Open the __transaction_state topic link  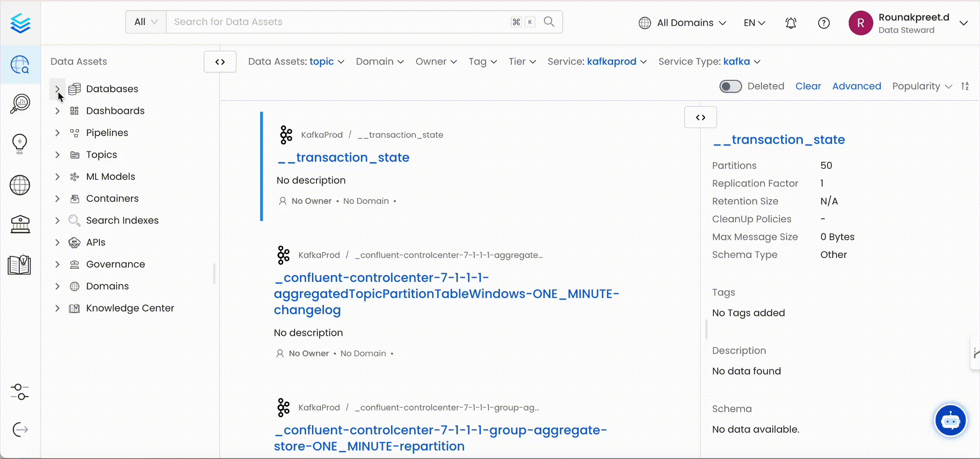pyautogui.click(x=343, y=158)
